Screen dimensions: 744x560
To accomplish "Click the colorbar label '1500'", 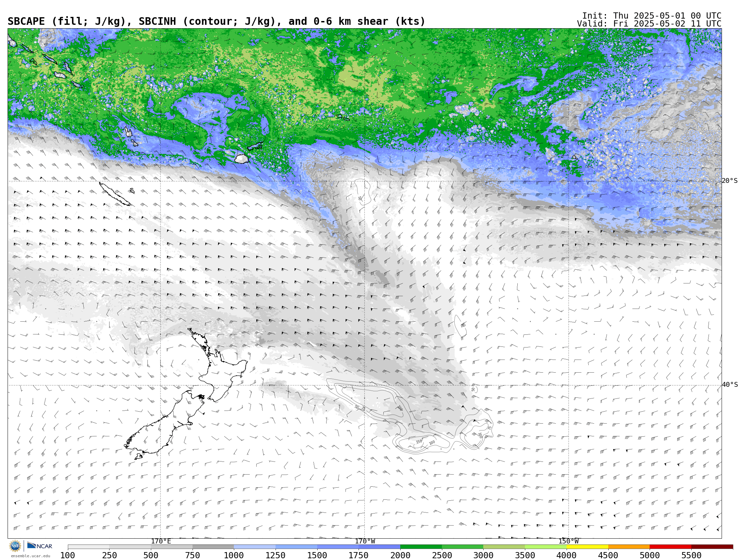I will 317,556.
